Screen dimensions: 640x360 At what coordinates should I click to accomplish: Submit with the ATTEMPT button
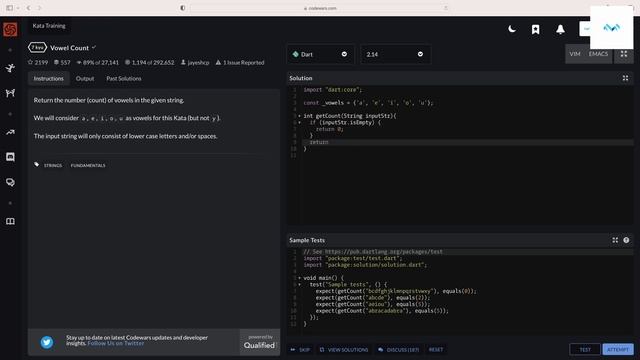click(618, 349)
